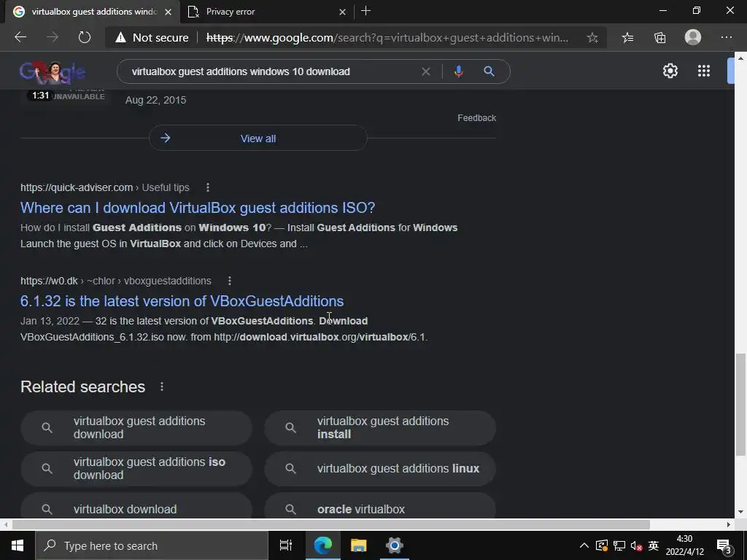
Task: Show hidden system tray icons
Action: click(x=584, y=545)
